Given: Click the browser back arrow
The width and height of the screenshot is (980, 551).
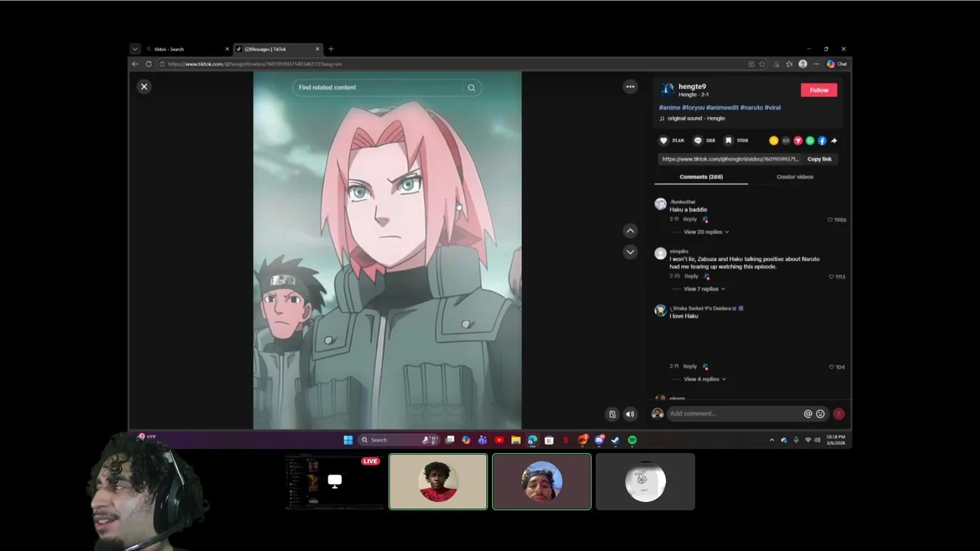Looking at the screenshot, I should tap(136, 64).
